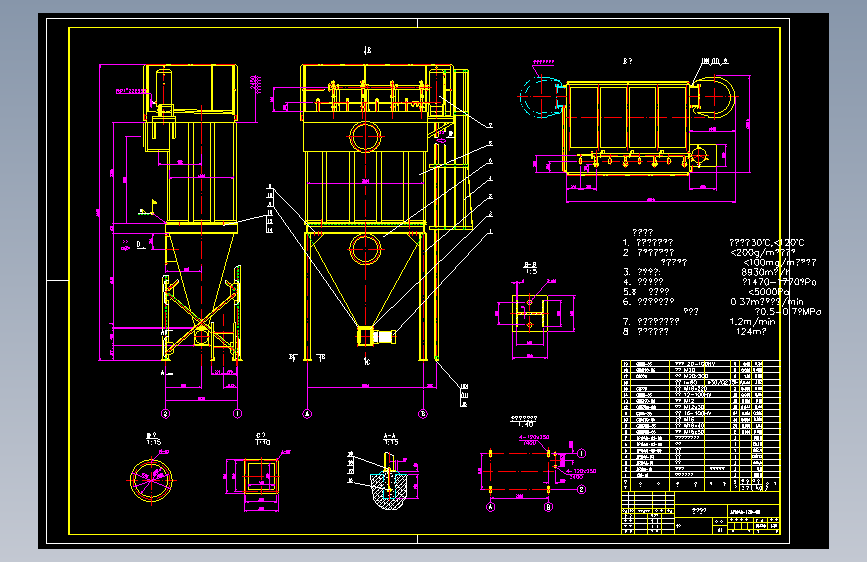The image size is (867, 562).
Task: Click the square 1:10 flange detail view
Action: pos(261,476)
